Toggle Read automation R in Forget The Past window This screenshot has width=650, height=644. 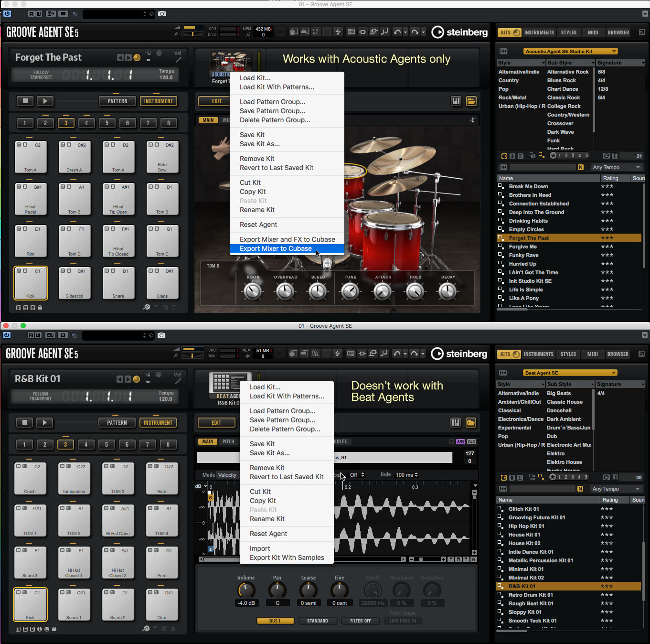31,14
